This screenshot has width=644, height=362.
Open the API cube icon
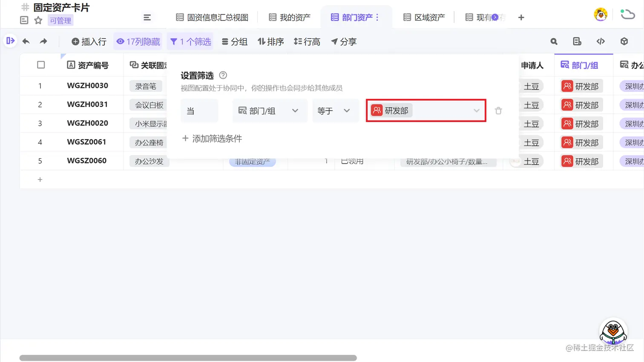tap(624, 41)
